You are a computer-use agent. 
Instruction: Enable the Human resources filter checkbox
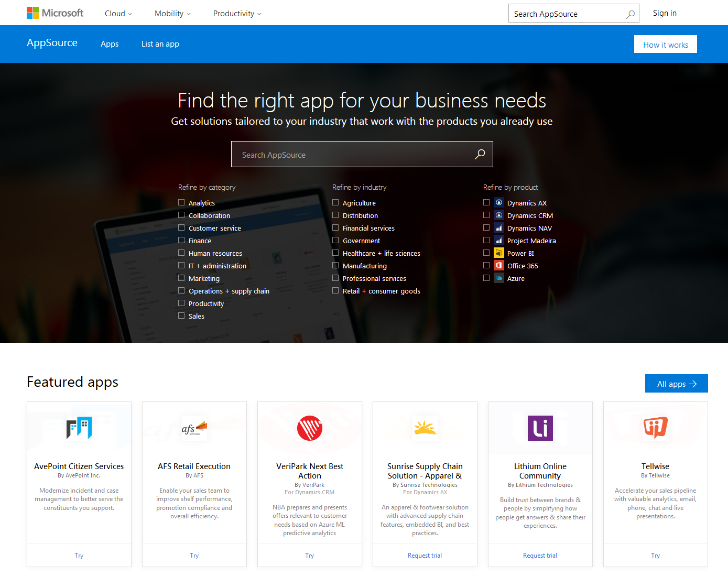181,253
